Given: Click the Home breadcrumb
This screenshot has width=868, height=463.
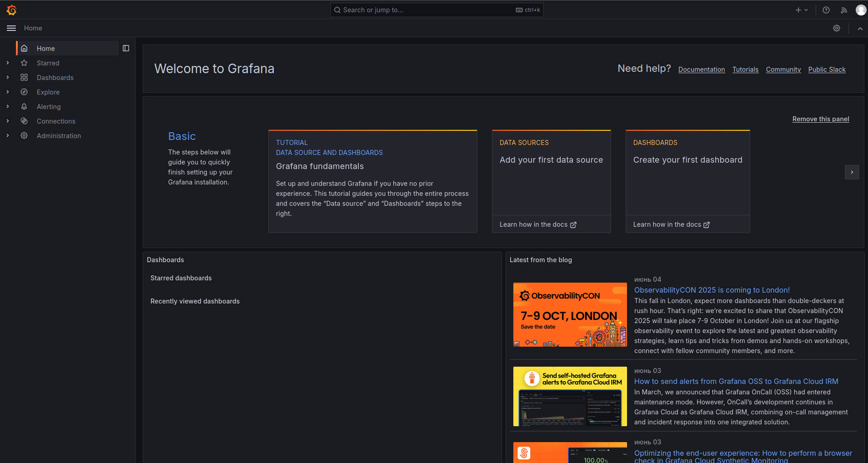Looking at the screenshot, I should [33, 28].
